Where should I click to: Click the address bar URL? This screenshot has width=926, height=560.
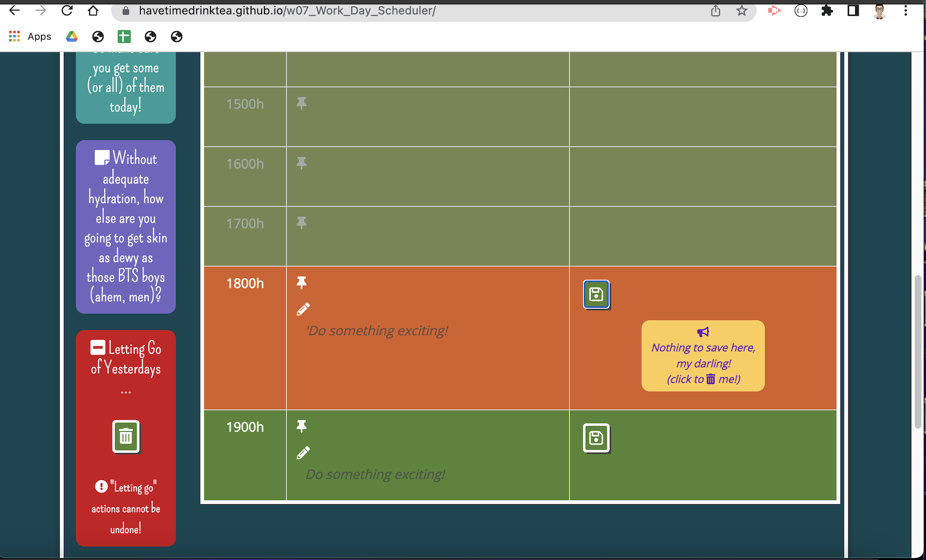pyautogui.click(x=286, y=10)
